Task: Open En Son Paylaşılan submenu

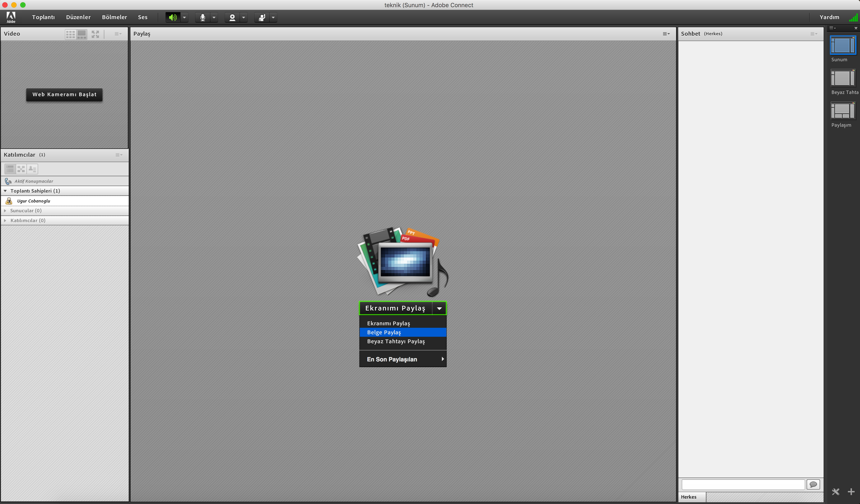Action: 403,359
